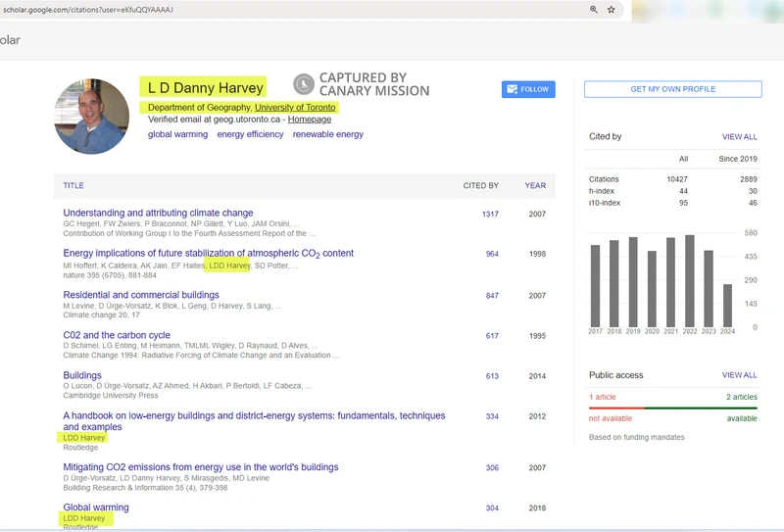Open the Global warming 2018 article
Image resolution: width=784 pixels, height=532 pixels.
96,507
